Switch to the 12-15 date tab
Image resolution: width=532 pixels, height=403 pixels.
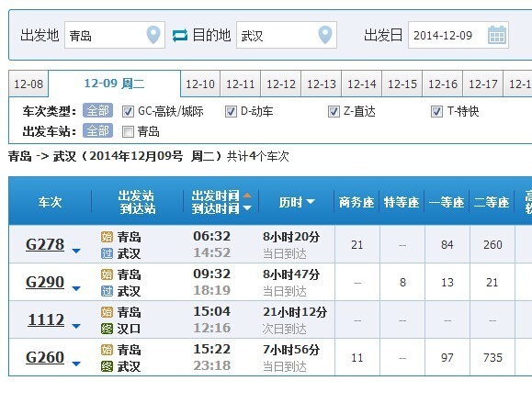pos(402,84)
